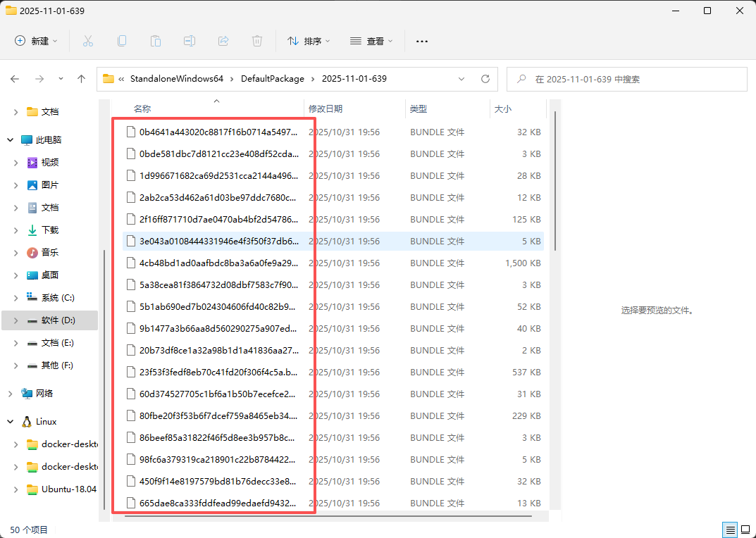756x538 pixels.
Task: Click the Share icon in toolbar
Action: pos(223,41)
